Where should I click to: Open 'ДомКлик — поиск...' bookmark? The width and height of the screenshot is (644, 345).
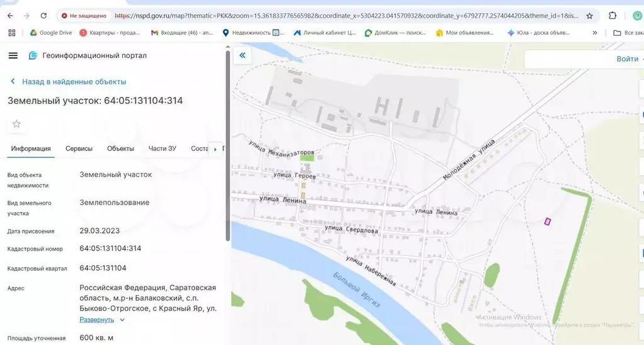pyautogui.click(x=395, y=33)
